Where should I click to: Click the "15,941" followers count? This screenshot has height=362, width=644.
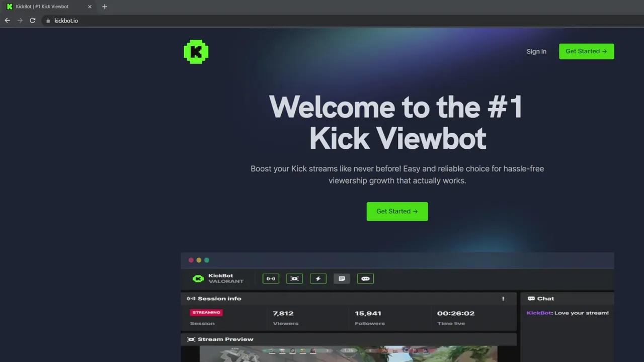coord(368,313)
